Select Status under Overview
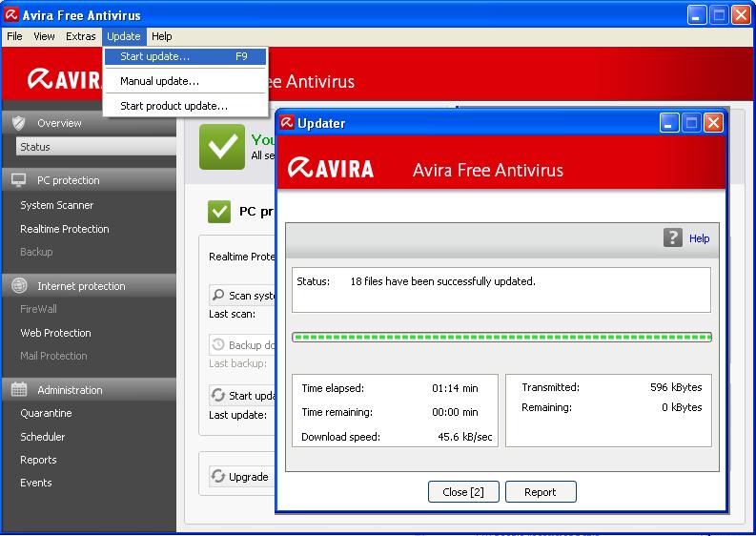 (96, 146)
